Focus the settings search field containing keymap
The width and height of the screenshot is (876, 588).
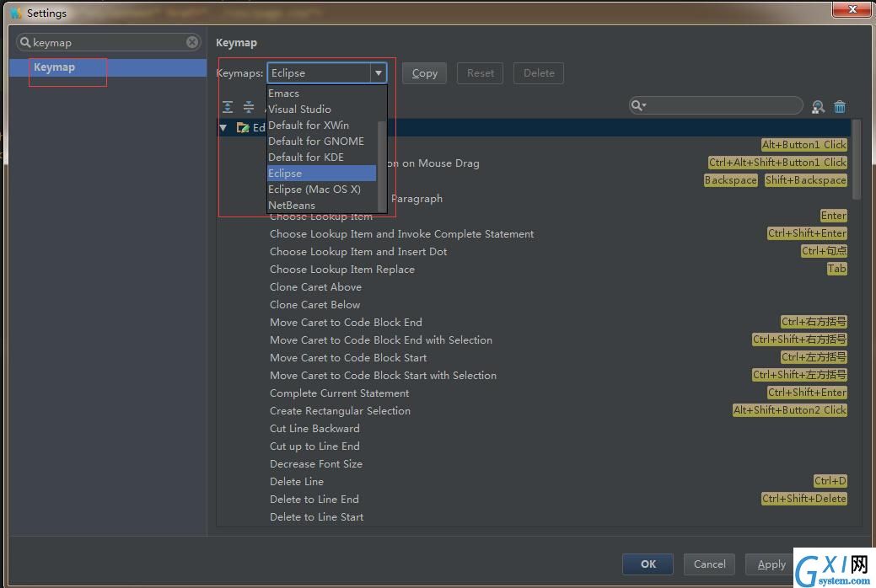click(108, 42)
